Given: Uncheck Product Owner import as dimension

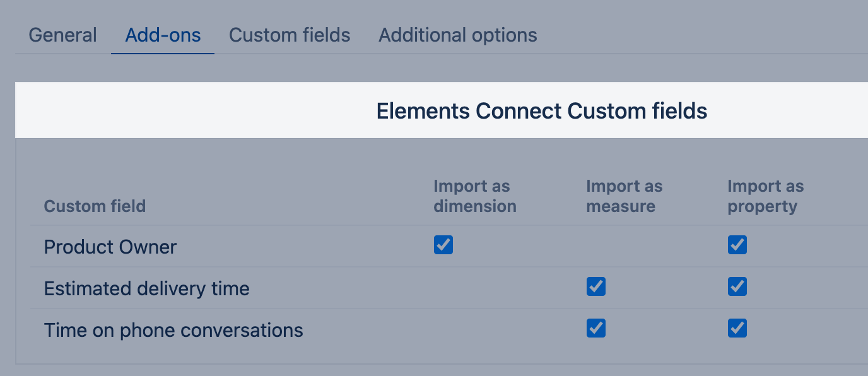Looking at the screenshot, I should [443, 245].
